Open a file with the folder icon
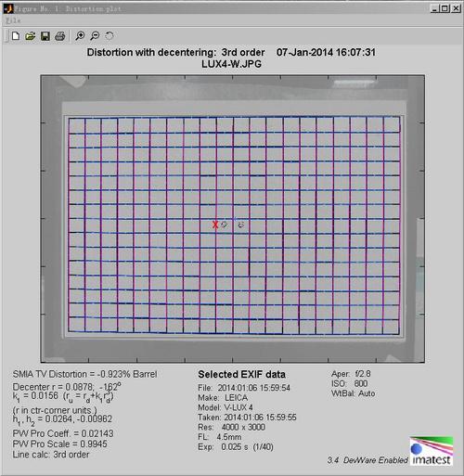Viewport: 464px width, 476px height. tap(31, 36)
